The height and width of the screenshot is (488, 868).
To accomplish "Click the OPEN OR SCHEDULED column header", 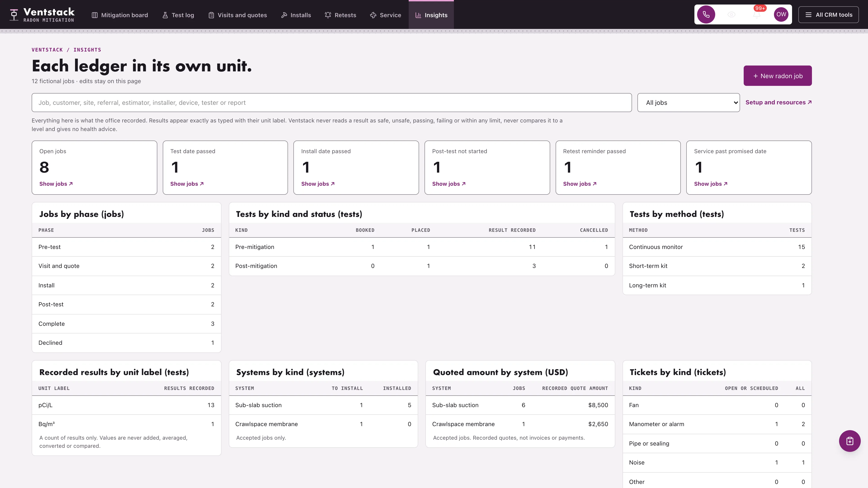I will point(751,388).
